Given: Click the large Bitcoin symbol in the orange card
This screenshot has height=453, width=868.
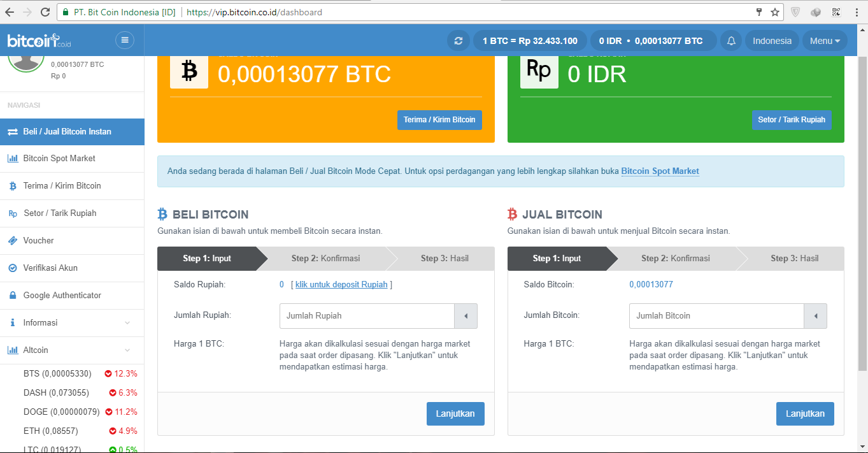Looking at the screenshot, I should click(x=189, y=71).
